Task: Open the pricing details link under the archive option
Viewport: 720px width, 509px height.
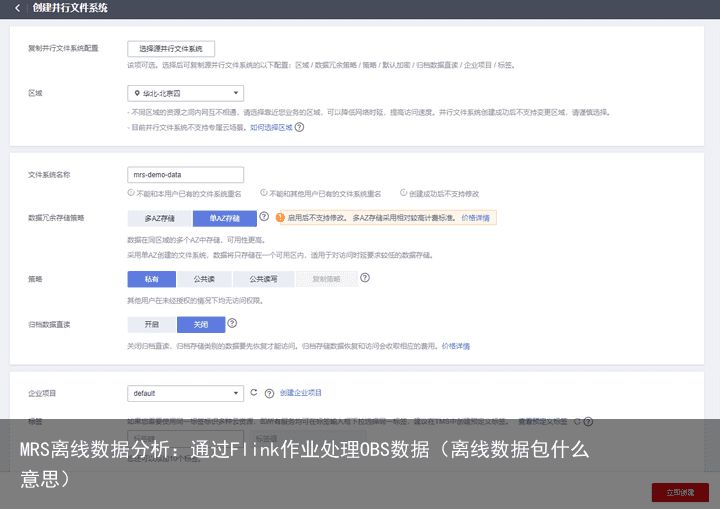Action: coord(456,346)
